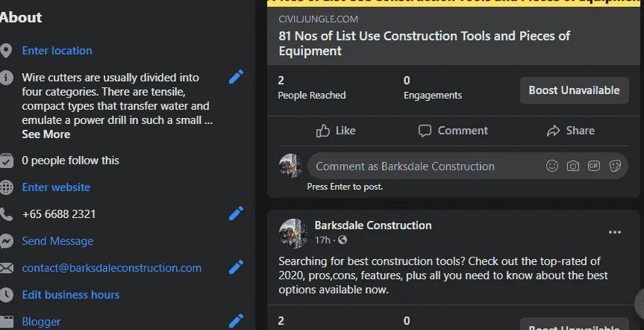Click the phone handset icon
Image resolution: width=644 pixels, height=330 pixels.
click(6, 214)
